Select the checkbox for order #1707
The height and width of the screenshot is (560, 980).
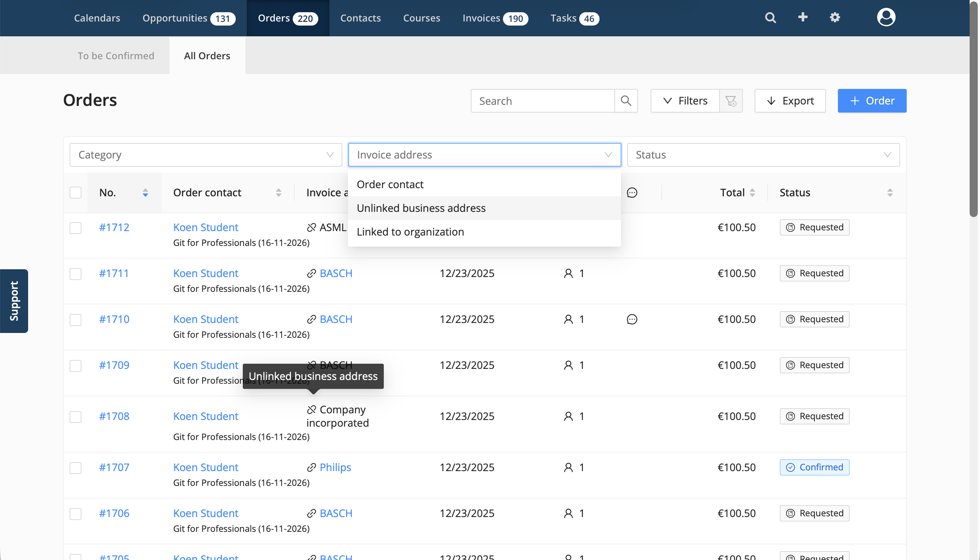pos(76,468)
